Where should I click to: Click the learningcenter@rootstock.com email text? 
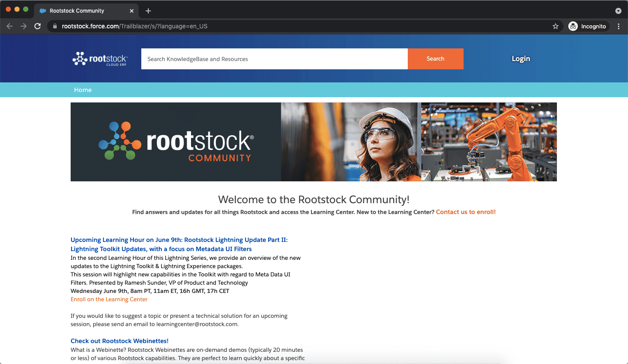pyautogui.click(x=197, y=324)
